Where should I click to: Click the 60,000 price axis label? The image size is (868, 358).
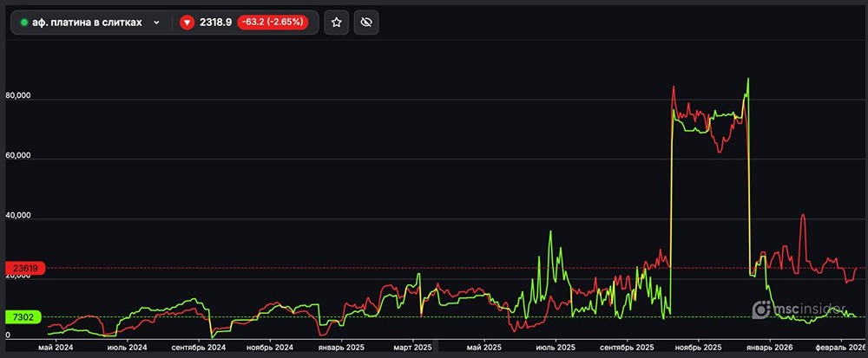(x=17, y=156)
